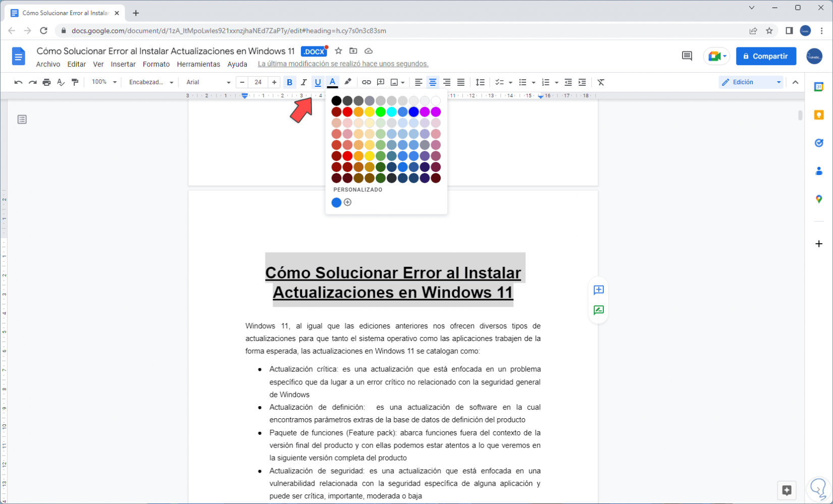Decrease font size with minus button
The height and width of the screenshot is (504, 833).
click(x=242, y=82)
